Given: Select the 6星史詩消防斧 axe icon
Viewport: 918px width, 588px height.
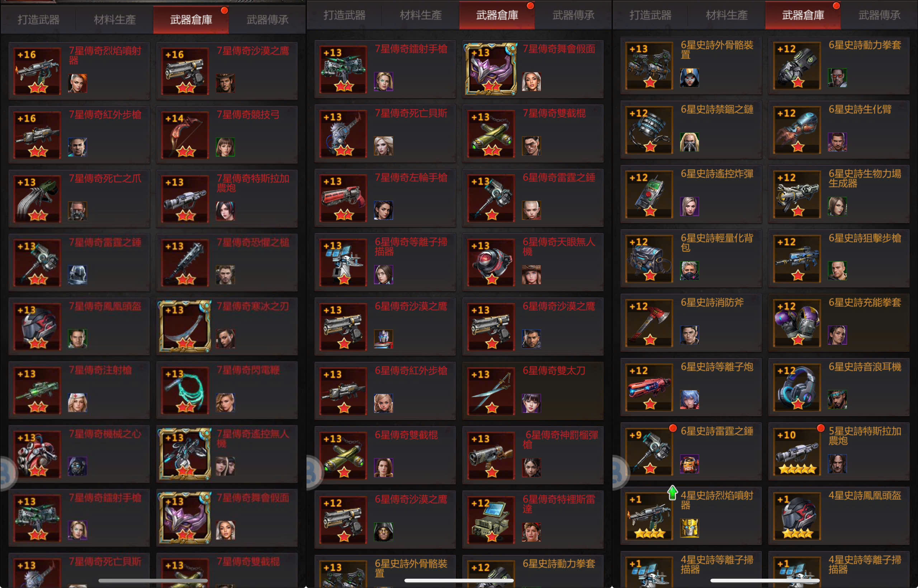Looking at the screenshot, I should point(649,323).
